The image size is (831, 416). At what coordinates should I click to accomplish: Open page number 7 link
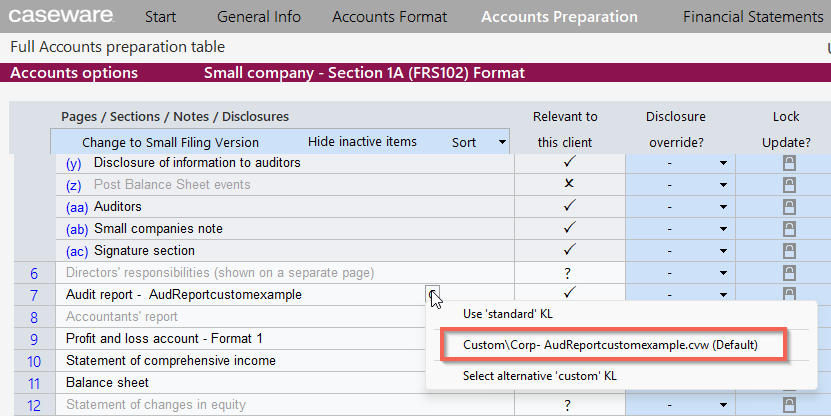coord(34,295)
